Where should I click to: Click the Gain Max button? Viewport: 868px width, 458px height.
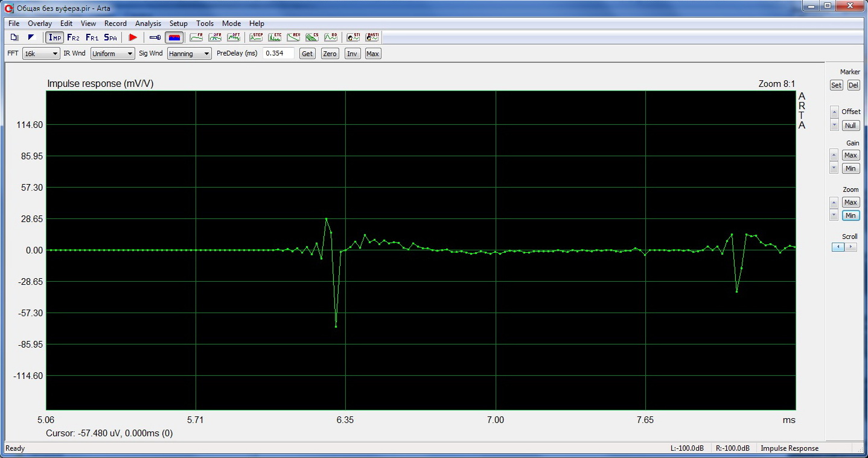tap(850, 155)
